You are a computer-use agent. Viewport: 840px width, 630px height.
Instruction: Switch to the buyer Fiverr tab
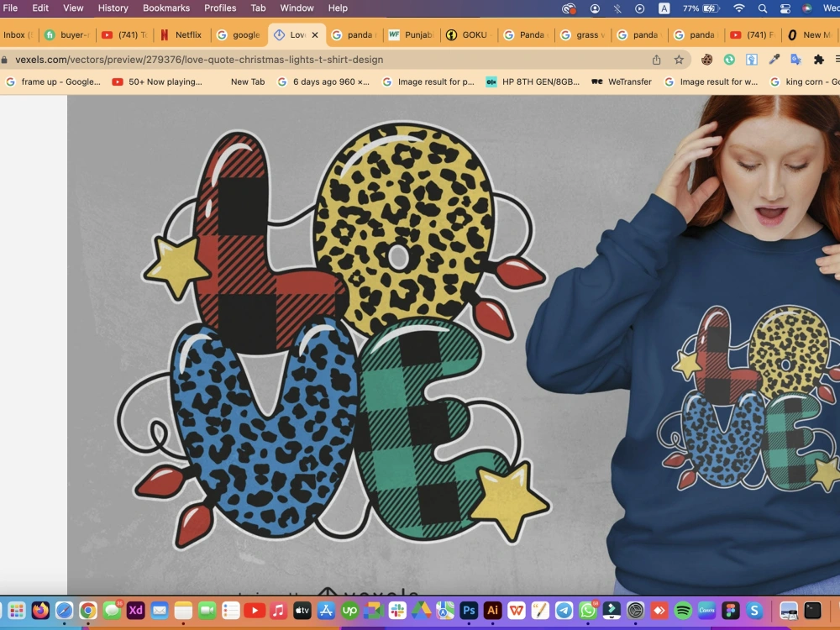pyautogui.click(x=67, y=34)
